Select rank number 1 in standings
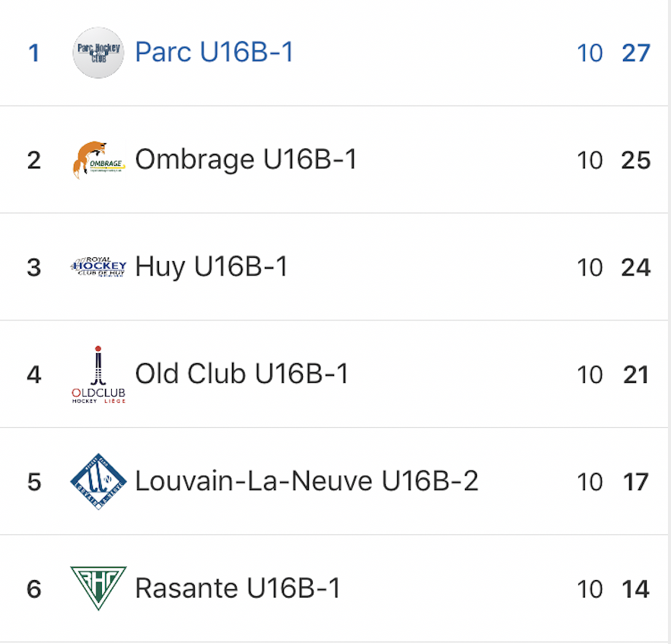Image resolution: width=671 pixels, height=644 pixels. pyautogui.click(x=33, y=53)
